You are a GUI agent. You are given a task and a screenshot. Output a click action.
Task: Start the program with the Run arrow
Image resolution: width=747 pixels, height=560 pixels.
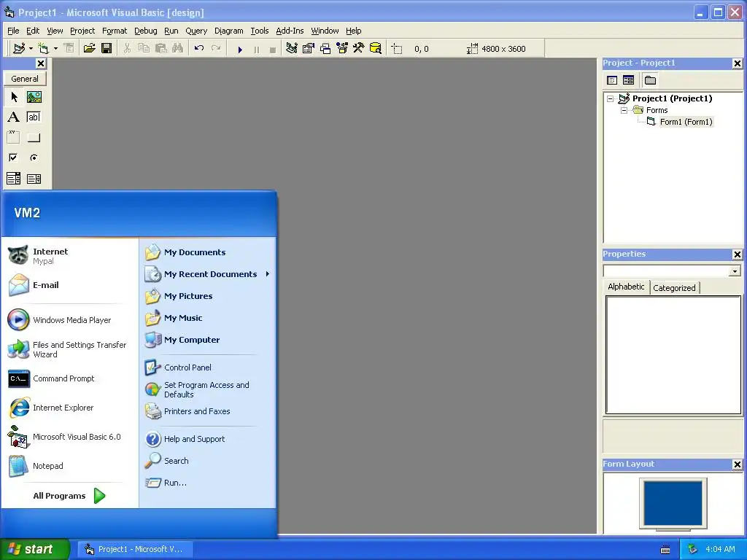(240, 49)
